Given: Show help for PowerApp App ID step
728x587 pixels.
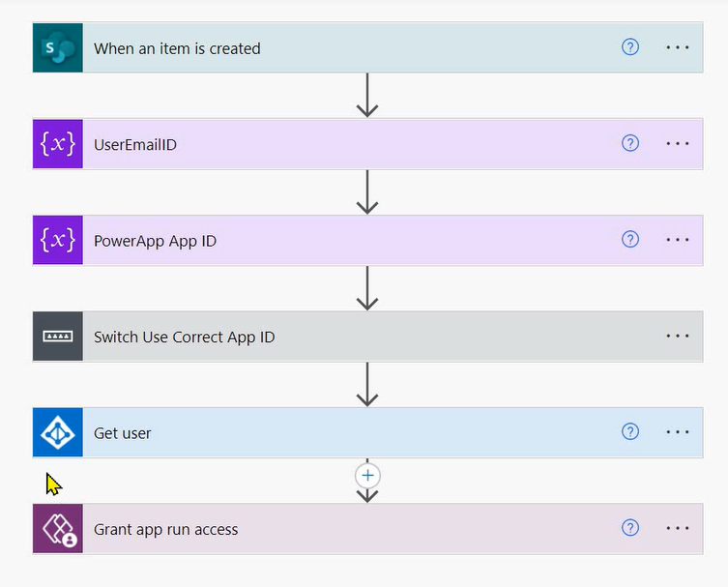Looking at the screenshot, I should coord(630,240).
